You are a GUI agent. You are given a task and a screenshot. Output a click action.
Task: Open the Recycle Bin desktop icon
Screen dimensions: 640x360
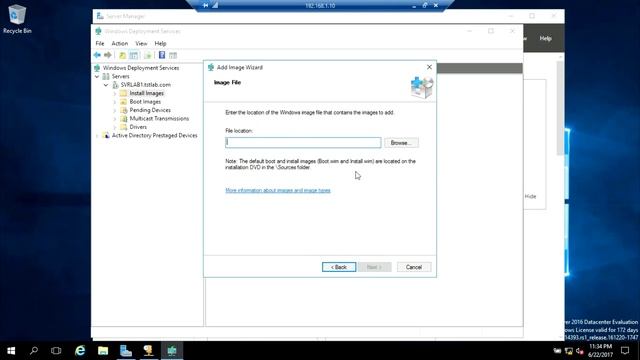tap(17, 19)
